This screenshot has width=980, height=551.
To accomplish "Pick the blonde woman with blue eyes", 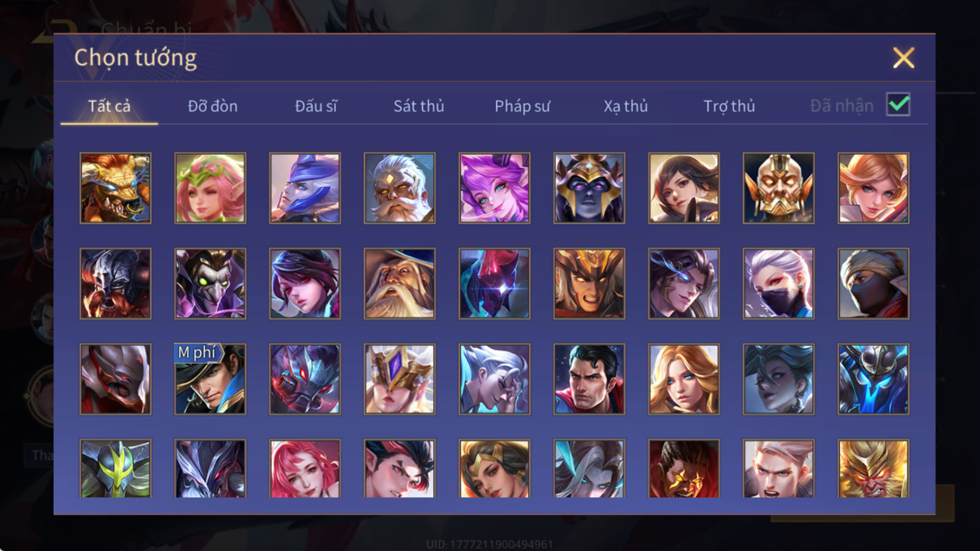I will [x=684, y=379].
